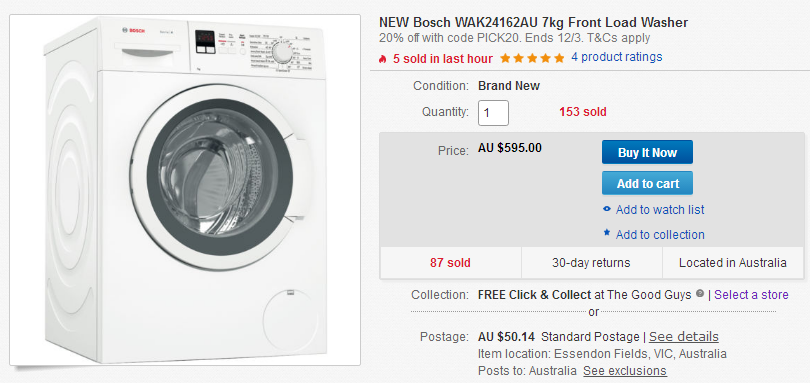Image resolution: width=810 pixels, height=383 pixels.
Task: Click Add to watch list link
Action: [x=660, y=210]
